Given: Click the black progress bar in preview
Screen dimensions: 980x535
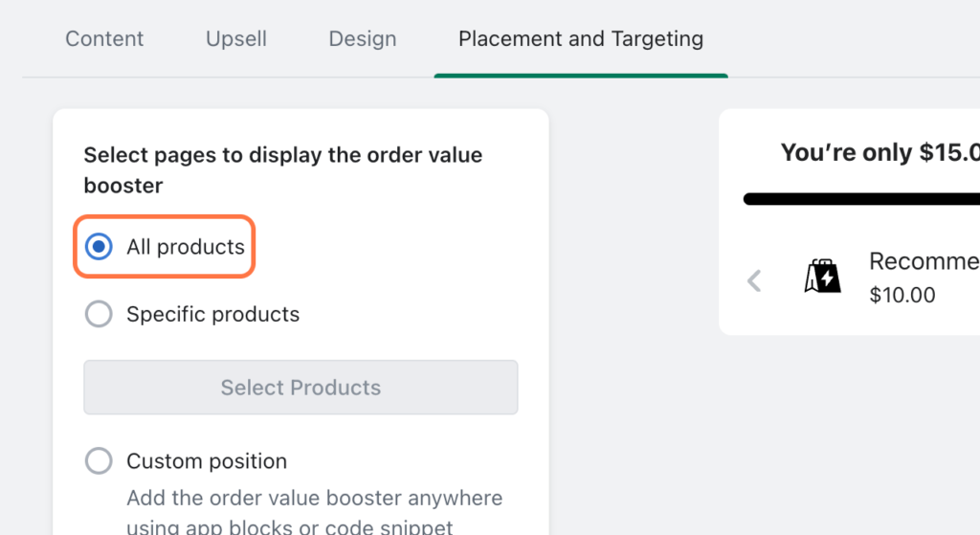Looking at the screenshot, I should tap(861, 199).
